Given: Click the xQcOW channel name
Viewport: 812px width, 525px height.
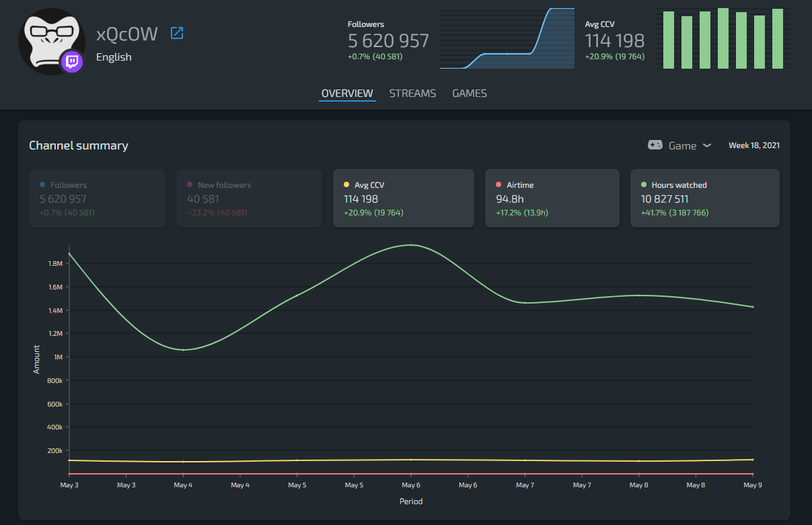Looking at the screenshot, I should pos(127,34).
